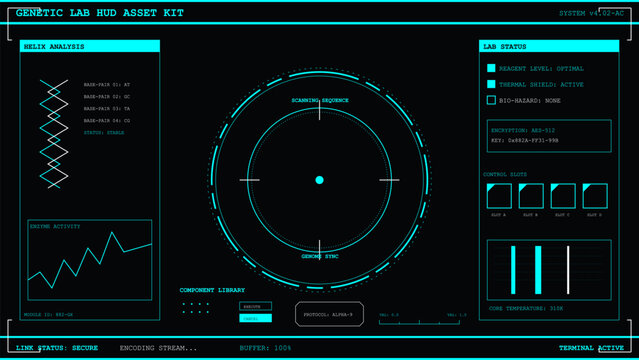This screenshot has width=639, height=360.
Task: Open the Lab Status panel header
Action: pos(549,46)
